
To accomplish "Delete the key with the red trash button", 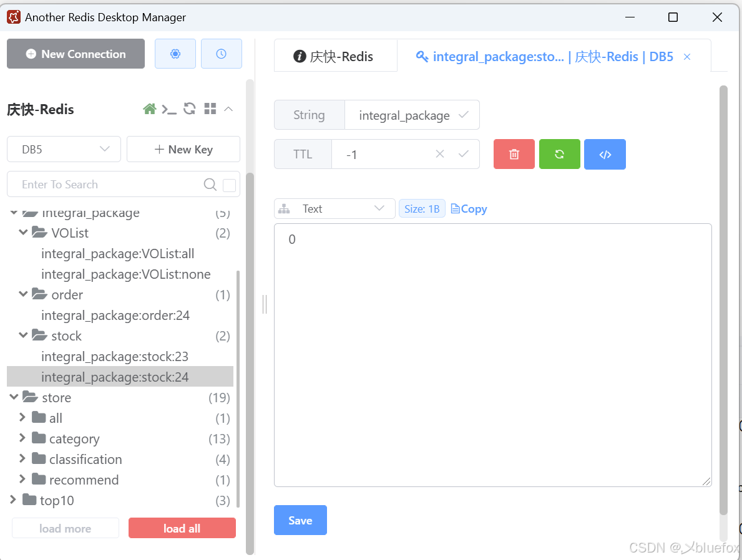I will [514, 154].
